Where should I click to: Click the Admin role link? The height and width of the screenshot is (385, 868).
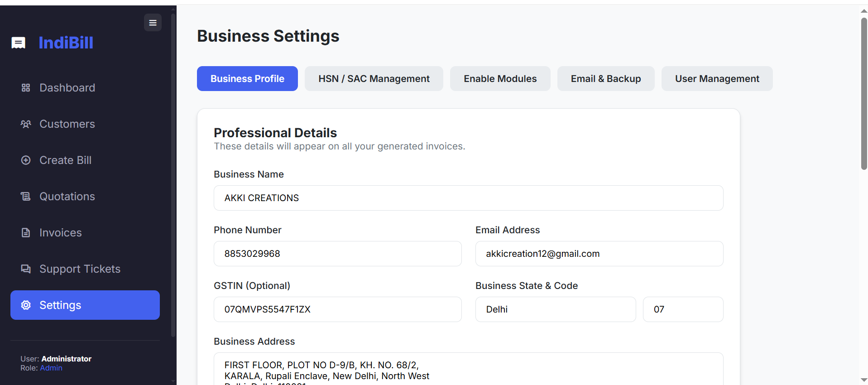coord(51,368)
